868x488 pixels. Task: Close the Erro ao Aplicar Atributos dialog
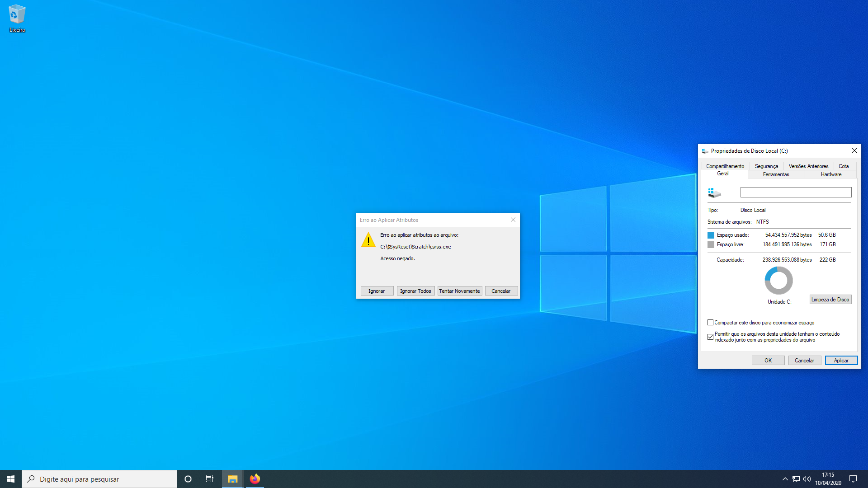tap(513, 220)
